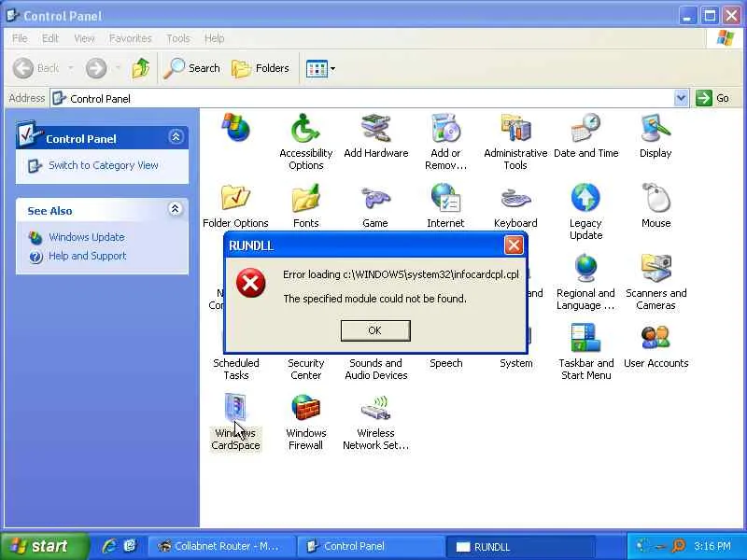This screenshot has width=747, height=560.
Task: Open the Help and Support link
Action: pyautogui.click(x=88, y=256)
